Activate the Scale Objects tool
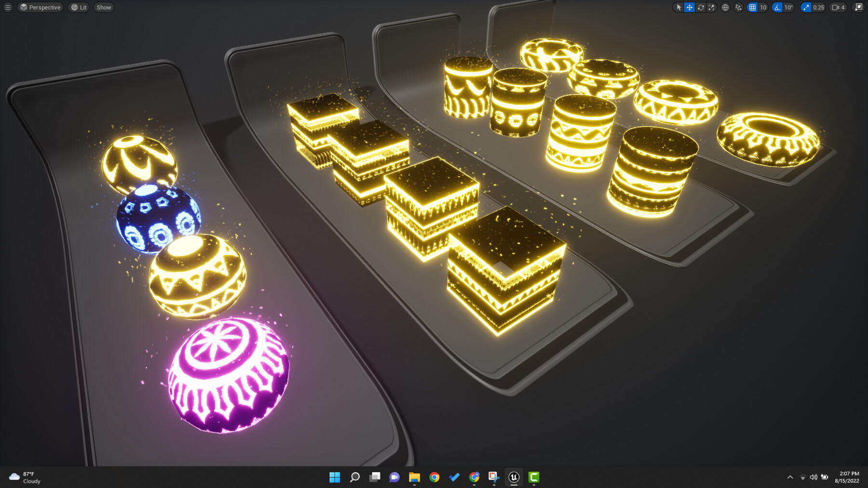 (711, 7)
